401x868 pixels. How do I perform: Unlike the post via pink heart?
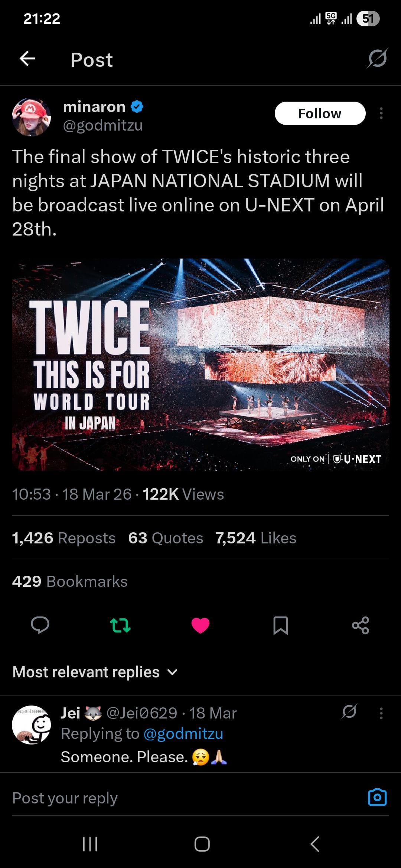(200, 625)
